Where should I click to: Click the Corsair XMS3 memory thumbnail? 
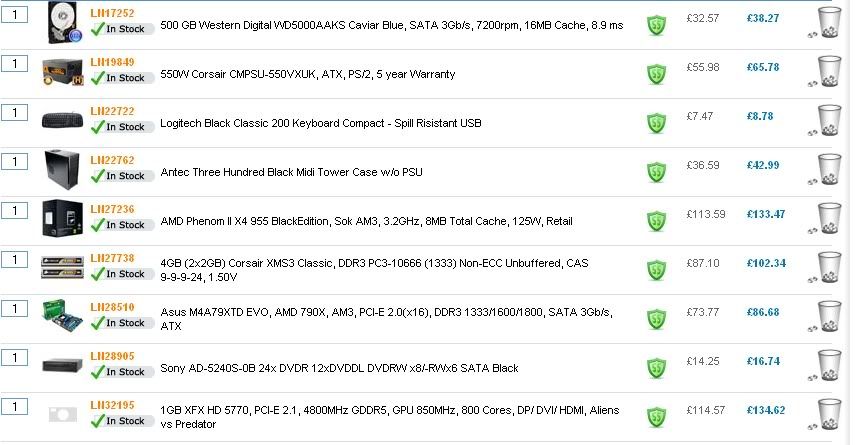[62, 269]
